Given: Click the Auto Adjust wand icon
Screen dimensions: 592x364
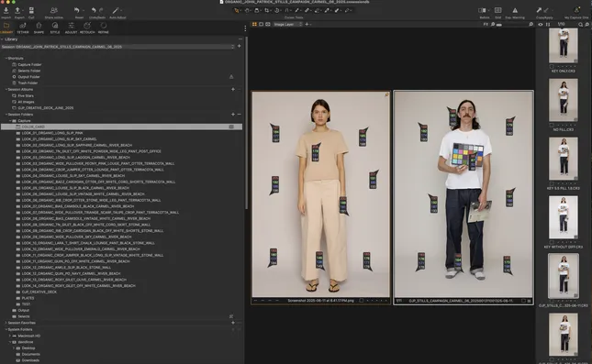Looking at the screenshot, I should 116,11.
